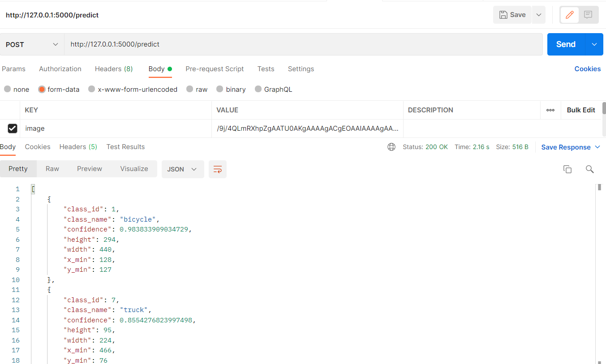606x364 pixels.
Task: Switch to the Tests tab
Action: coord(266,69)
